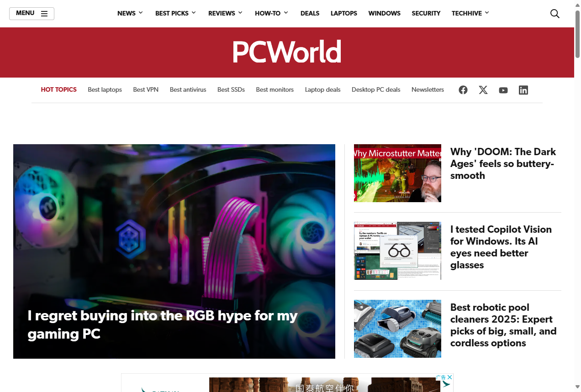Select the DEALS menu item
This screenshot has height=392, width=581.
310,13
